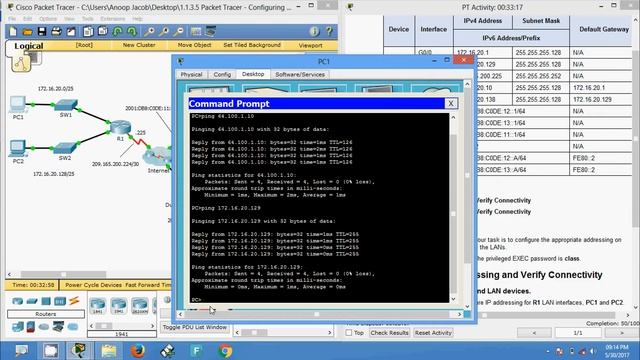Viewport: 640px width, 360px height.
Task: Open the File menu
Action: pyautogui.click(x=12, y=19)
